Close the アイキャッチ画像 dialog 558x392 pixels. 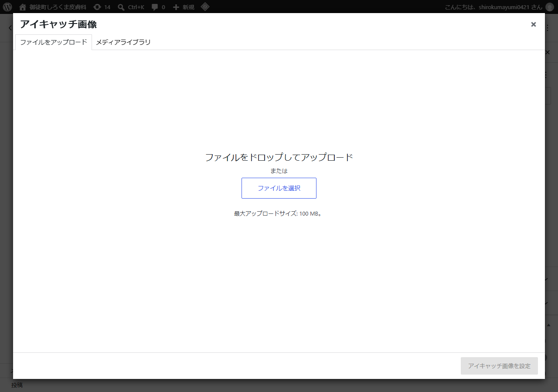(534, 24)
